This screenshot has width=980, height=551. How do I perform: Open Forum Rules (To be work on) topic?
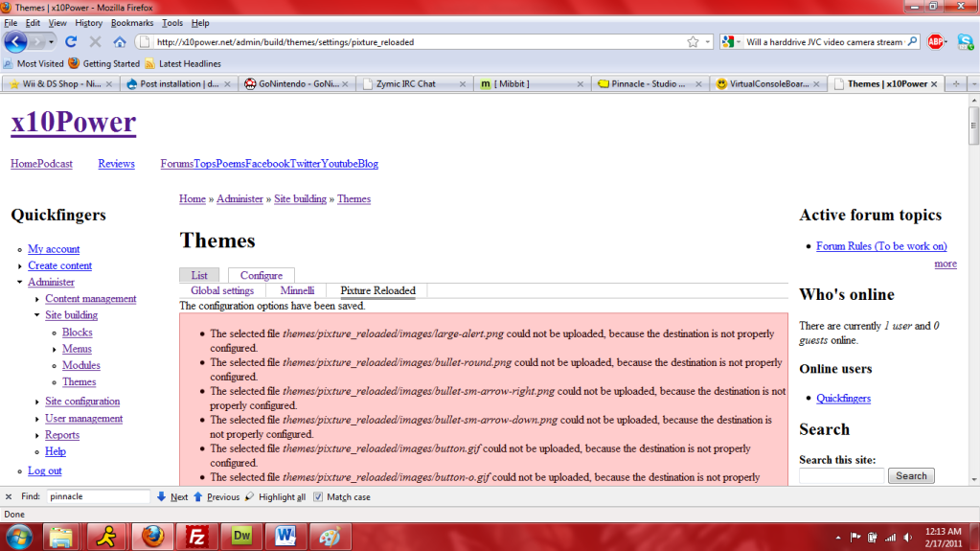point(881,246)
